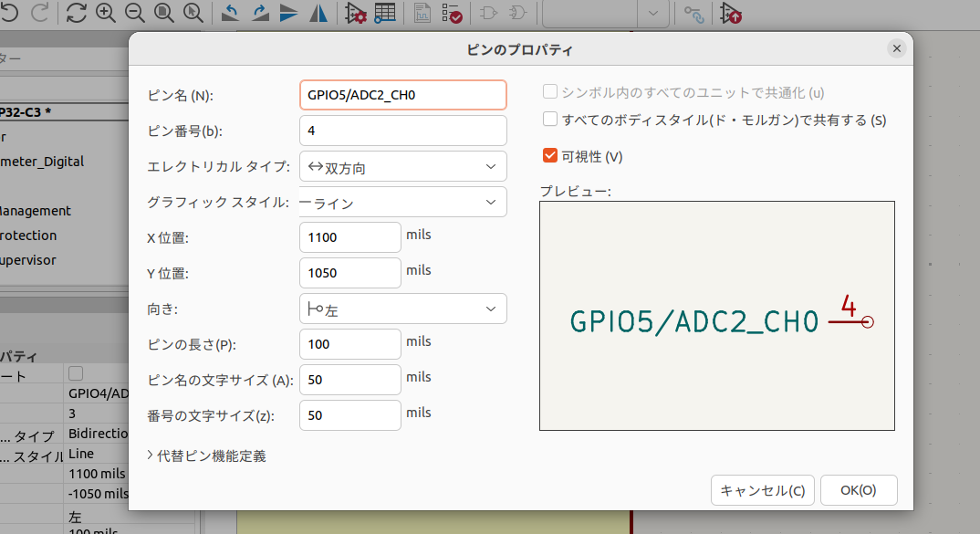
Task: Click the refresh view icon
Action: coord(77,14)
